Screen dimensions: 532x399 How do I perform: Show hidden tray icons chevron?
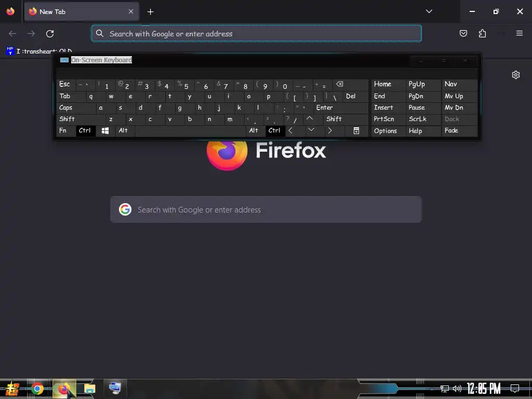432,389
